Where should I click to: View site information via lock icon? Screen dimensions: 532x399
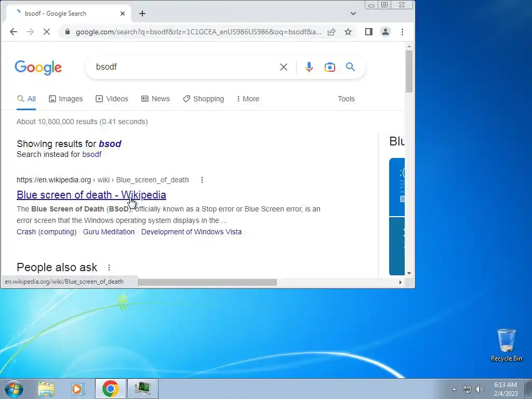click(x=68, y=32)
